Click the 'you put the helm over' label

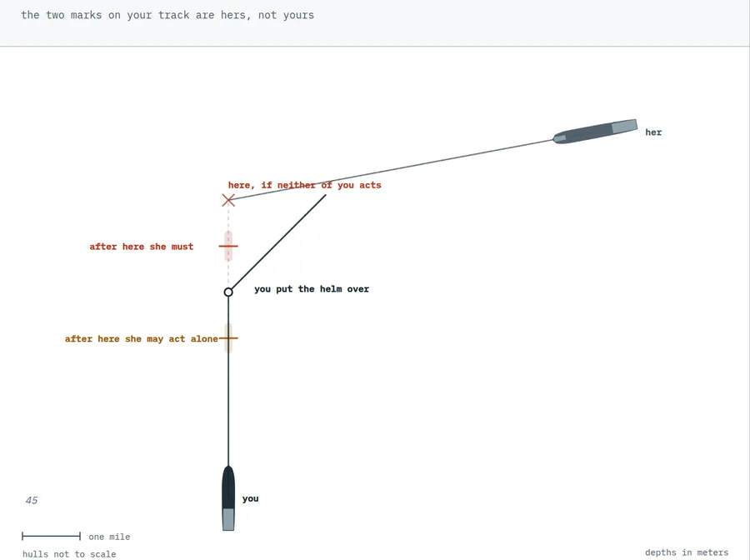point(312,289)
